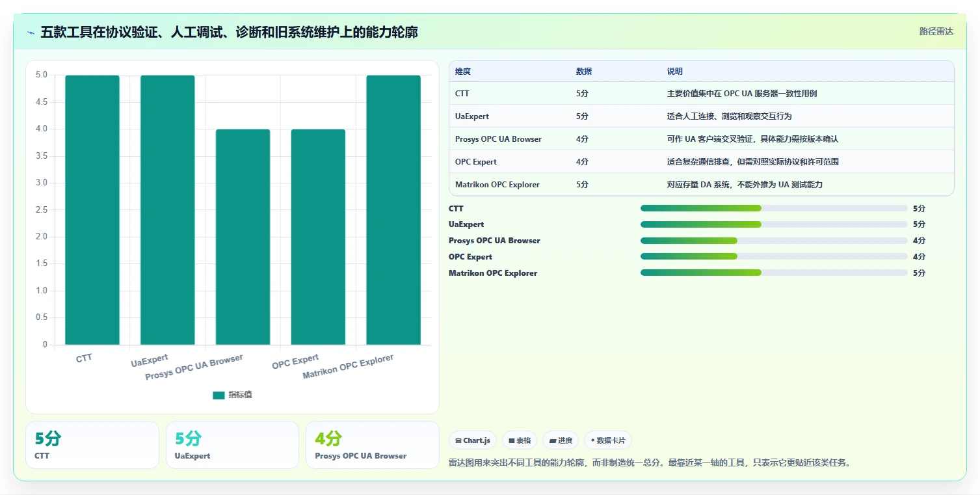Select the 数据卡片 chip
This screenshot has height=495, width=980.
tap(608, 440)
